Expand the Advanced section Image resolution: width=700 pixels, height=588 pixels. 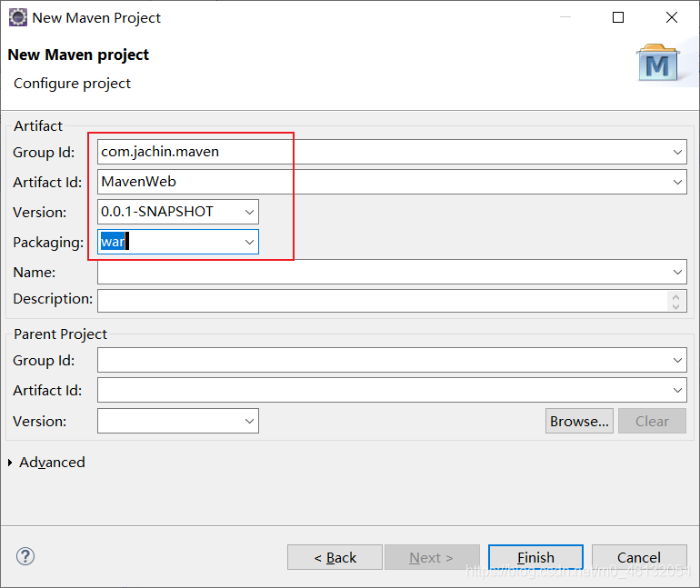click(x=11, y=463)
